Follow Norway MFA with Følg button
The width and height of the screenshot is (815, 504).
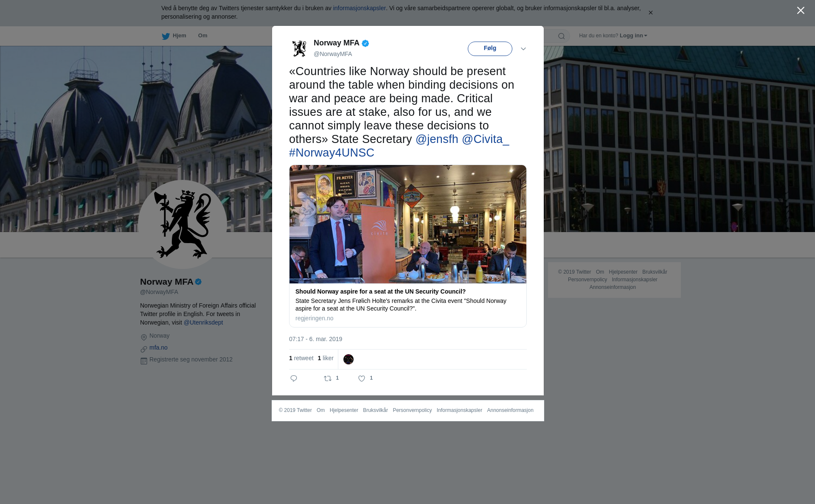click(490, 49)
